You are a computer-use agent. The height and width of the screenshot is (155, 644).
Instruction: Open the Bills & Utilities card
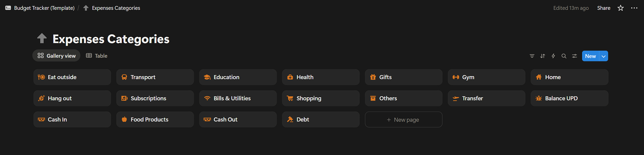click(x=237, y=98)
